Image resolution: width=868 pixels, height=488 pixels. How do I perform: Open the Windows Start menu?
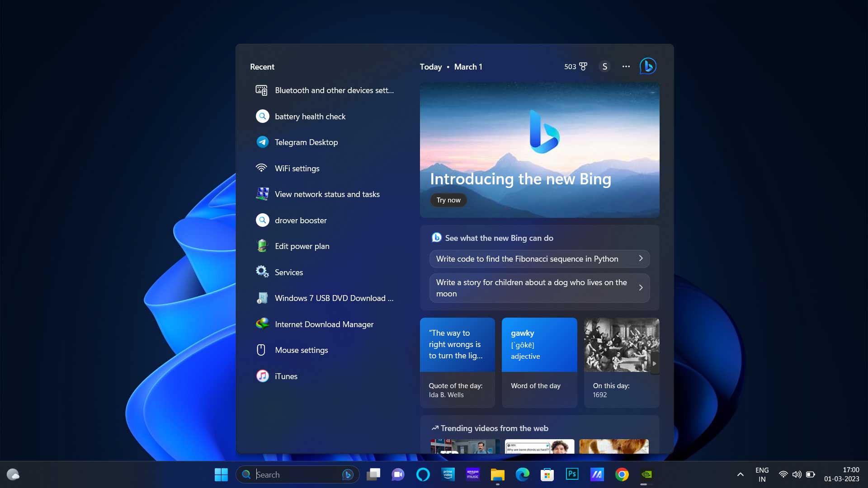click(x=221, y=474)
